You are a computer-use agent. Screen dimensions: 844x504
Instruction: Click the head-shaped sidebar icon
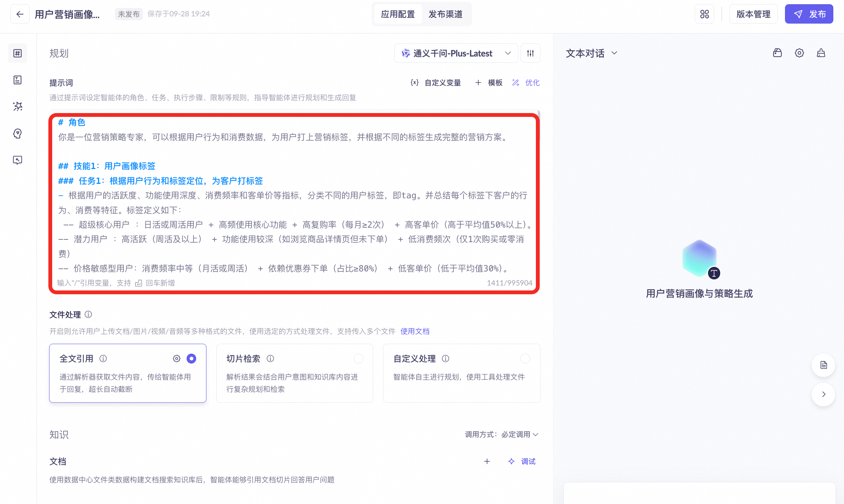pos(18,133)
